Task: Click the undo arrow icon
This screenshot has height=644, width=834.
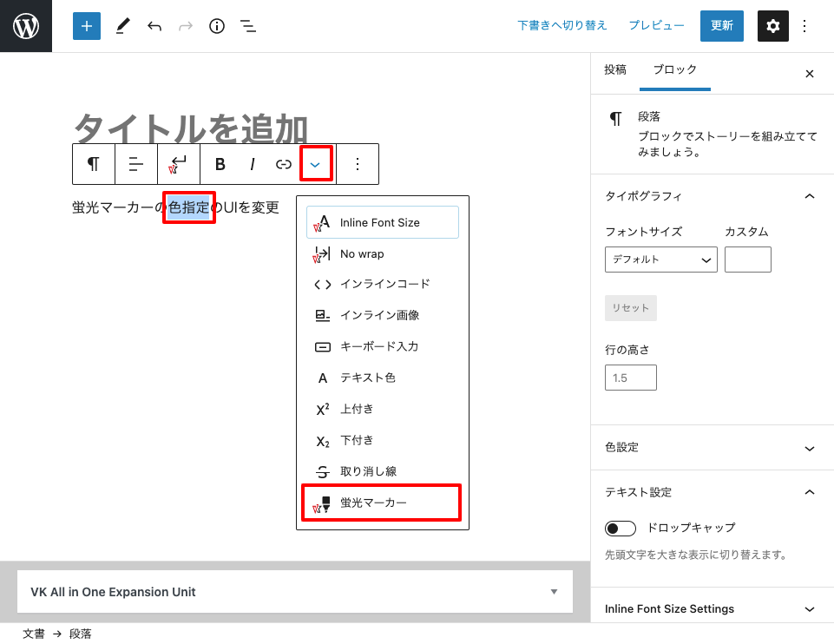Action: pyautogui.click(x=154, y=26)
